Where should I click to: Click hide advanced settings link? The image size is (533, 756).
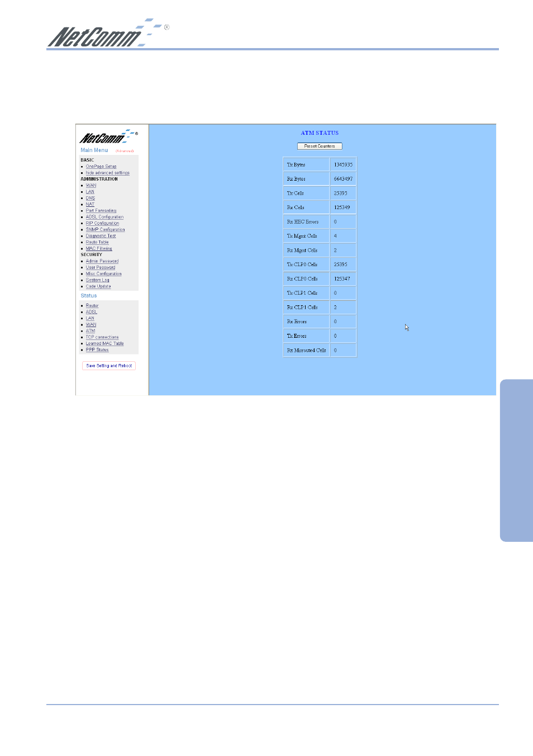point(108,173)
